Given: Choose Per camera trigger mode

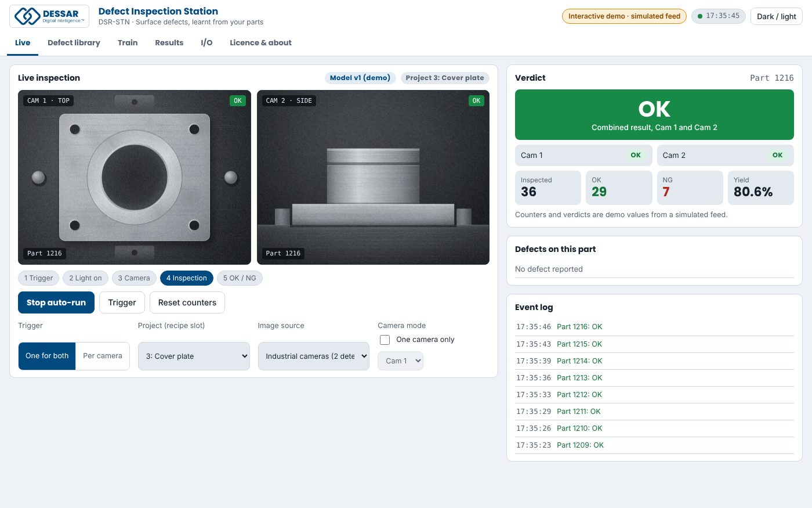Looking at the screenshot, I should point(103,356).
